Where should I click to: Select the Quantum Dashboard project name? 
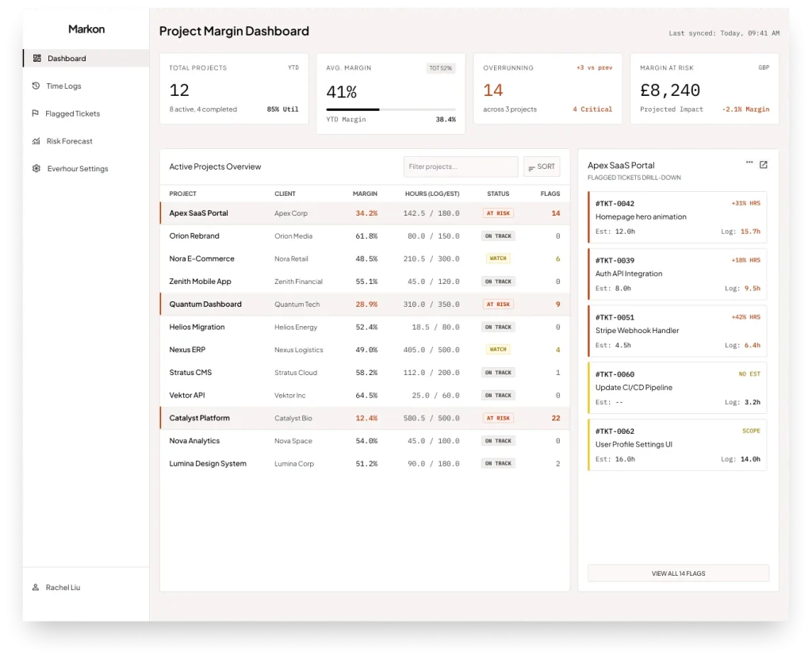205,304
